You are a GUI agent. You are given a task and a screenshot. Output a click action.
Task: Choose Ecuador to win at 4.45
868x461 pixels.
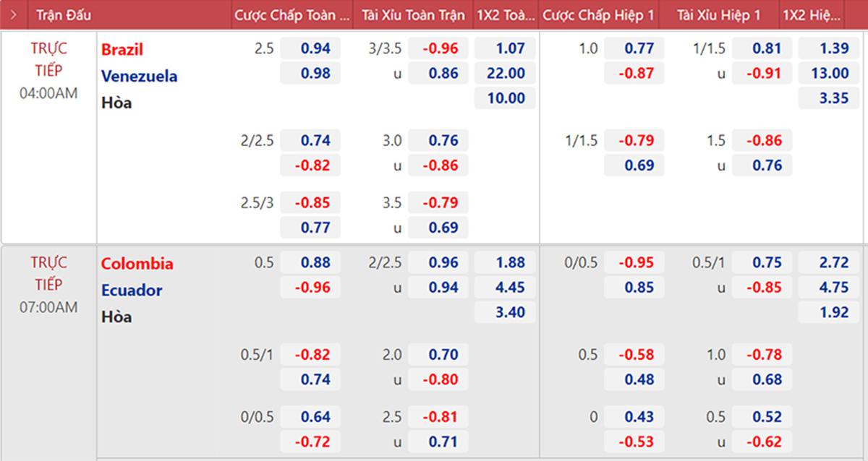[505, 287]
